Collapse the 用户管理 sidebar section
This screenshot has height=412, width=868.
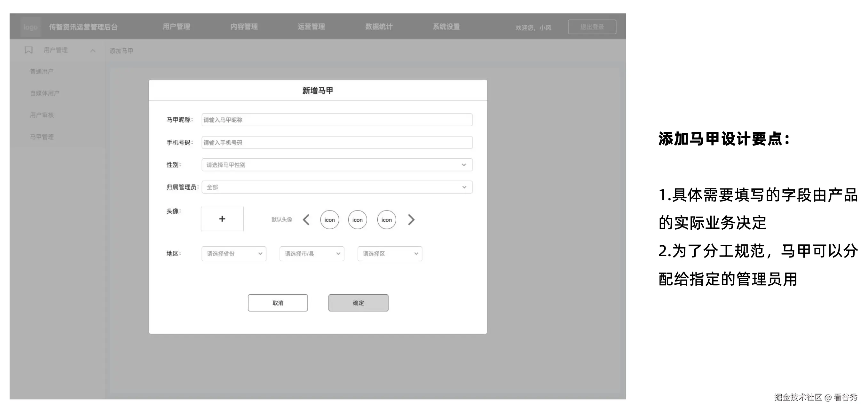(x=93, y=51)
